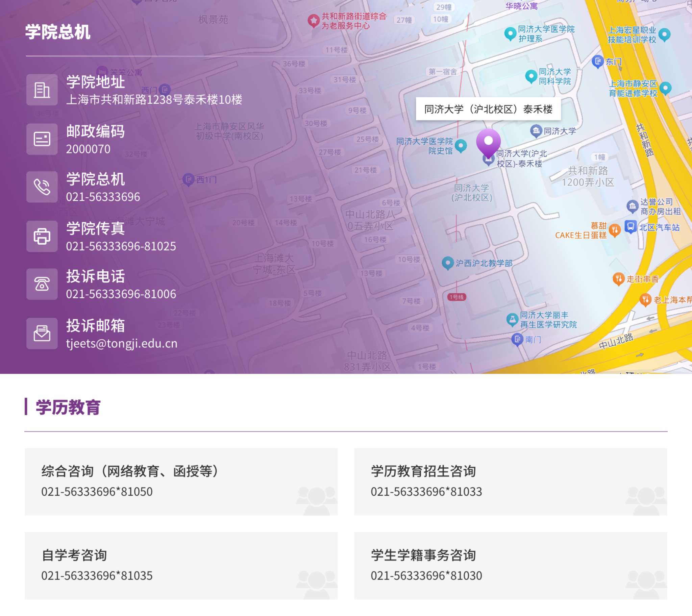Click the 同济大学（沪北校区）泰禾楼 map label popup
This screenshot has width=692, height=616.
coord(488,109)
